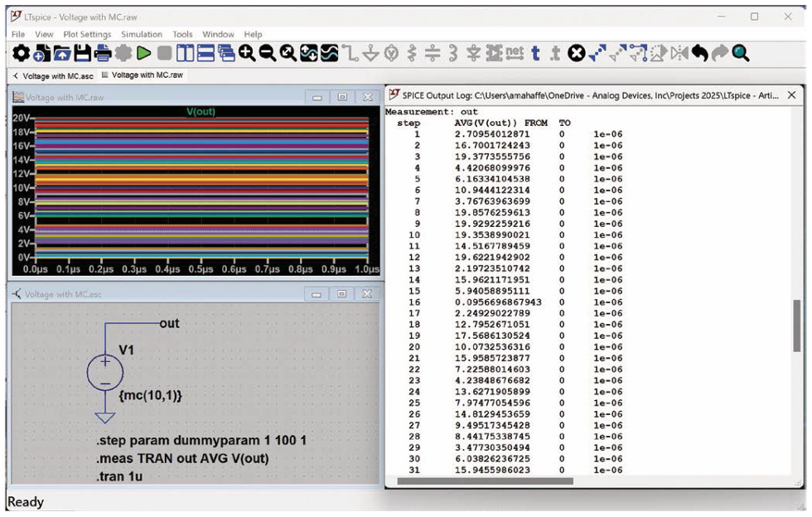The image size is (812, 517).
Task: Cascade windows using toolbar icon
Action: [226, 54]
